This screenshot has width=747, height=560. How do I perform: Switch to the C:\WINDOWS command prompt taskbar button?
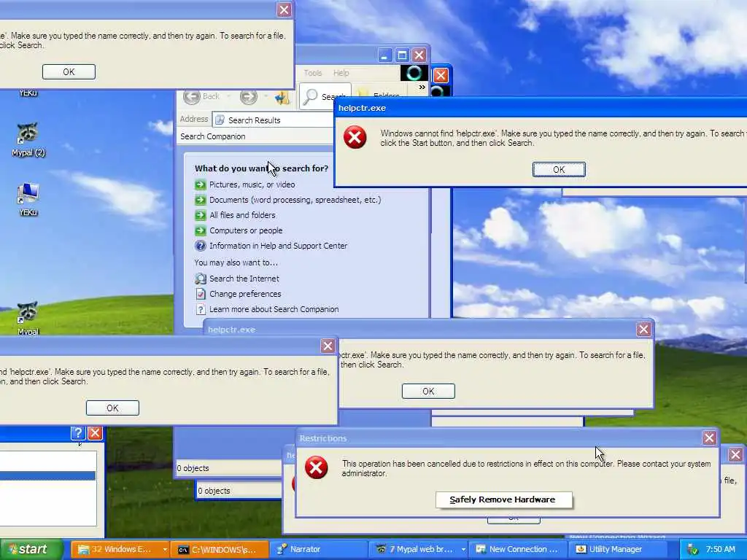point(219,550)
